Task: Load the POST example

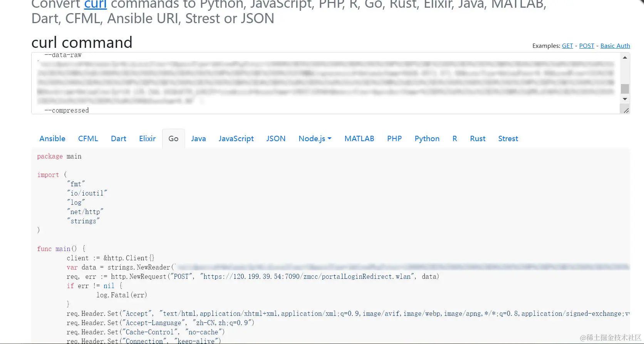Action: tap(587, 46)
